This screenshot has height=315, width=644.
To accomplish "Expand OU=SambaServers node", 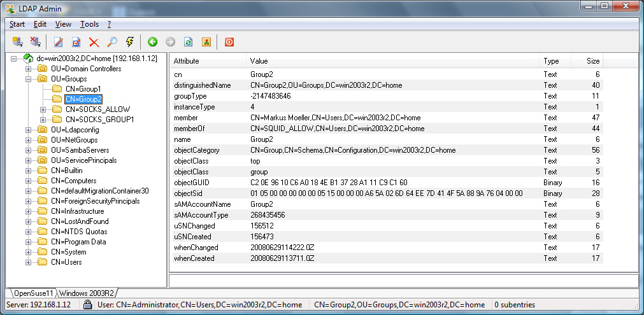I will tap(28, 150).
